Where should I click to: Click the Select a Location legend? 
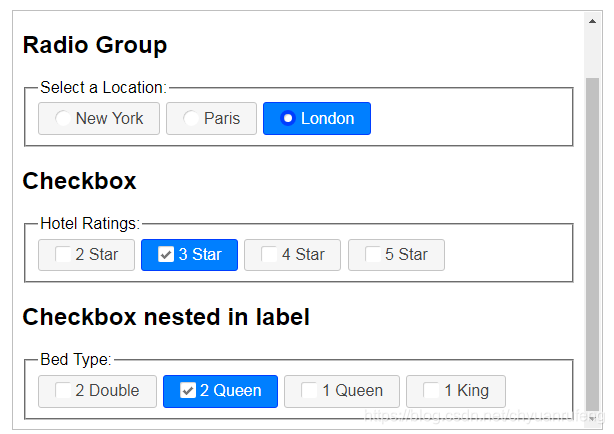pos(103,88)
